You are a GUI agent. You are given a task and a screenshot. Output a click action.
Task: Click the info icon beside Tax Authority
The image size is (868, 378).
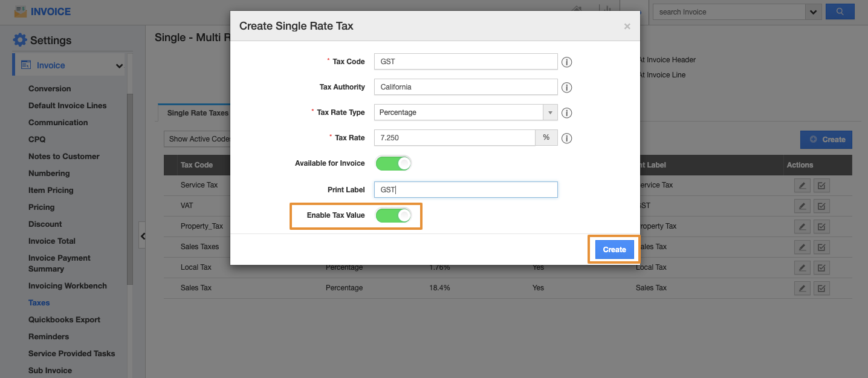click(x=566, y=88)
